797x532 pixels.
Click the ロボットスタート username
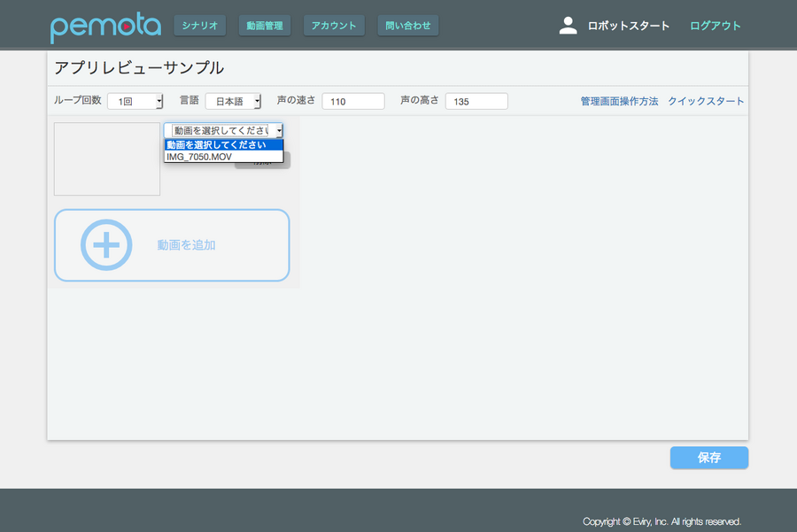click(x=629, y=26)
